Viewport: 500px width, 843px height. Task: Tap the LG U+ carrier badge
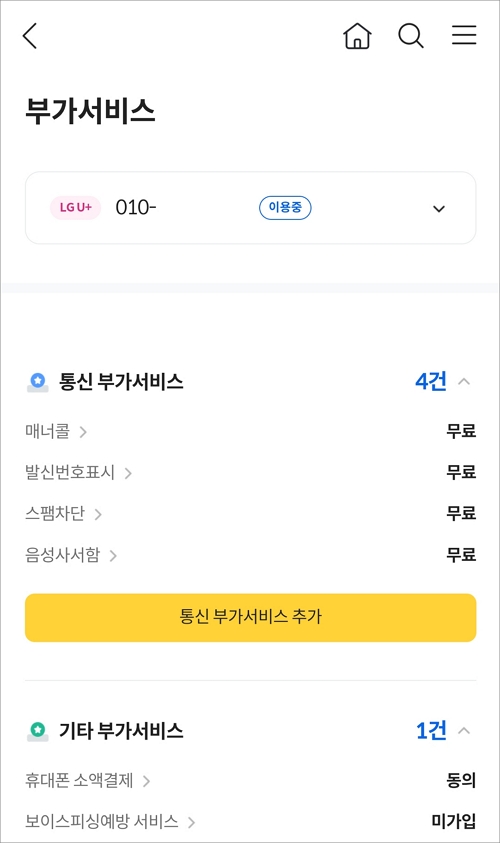click(76, 208)
